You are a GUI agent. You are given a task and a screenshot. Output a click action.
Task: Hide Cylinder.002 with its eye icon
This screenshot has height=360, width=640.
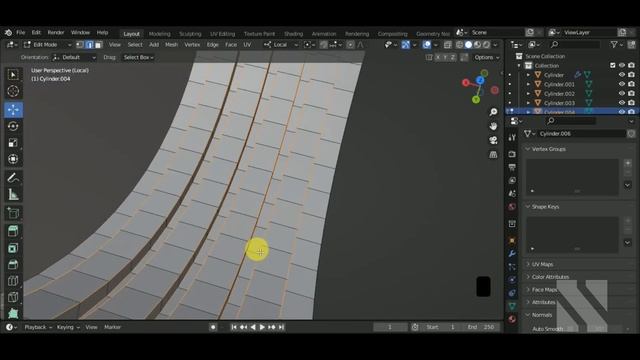pos(622,94)
